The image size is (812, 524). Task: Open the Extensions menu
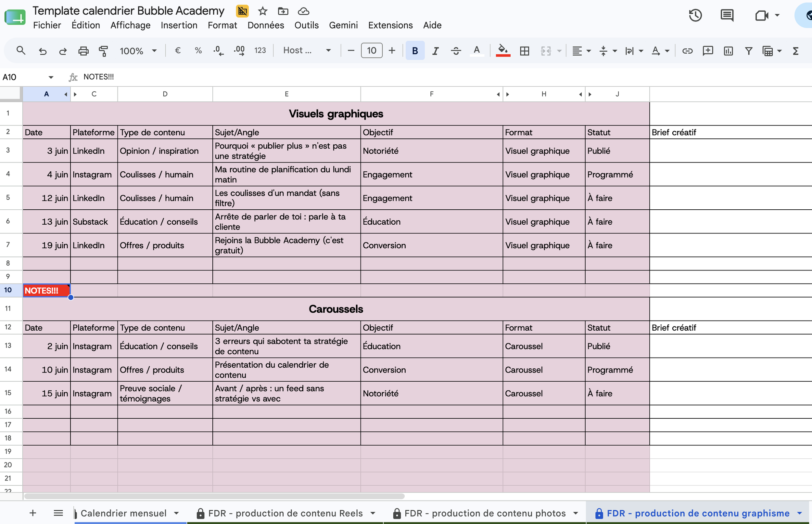coord(390,25)
